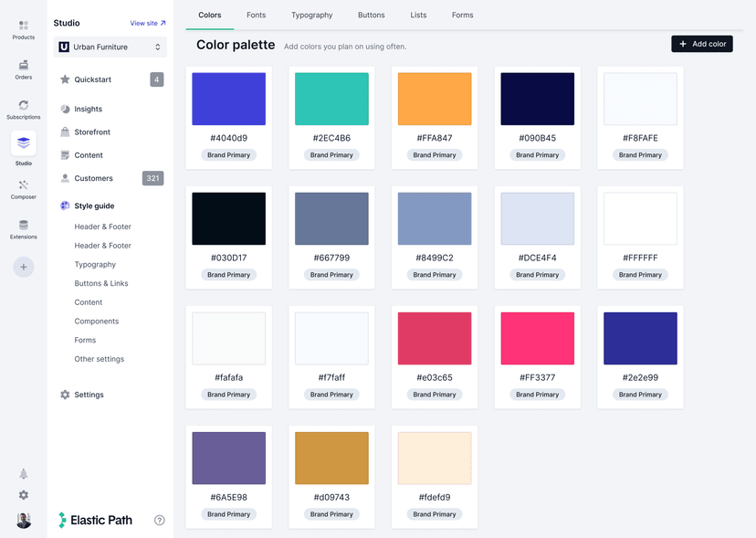Open the Buttons & Links style guide page
Screen dimensions: 756x538
tap(101, 283)
